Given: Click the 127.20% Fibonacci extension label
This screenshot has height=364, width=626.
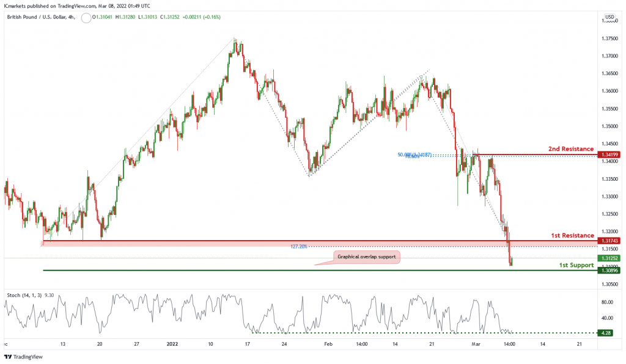Looking at the screenshot, I should [298, 247].
